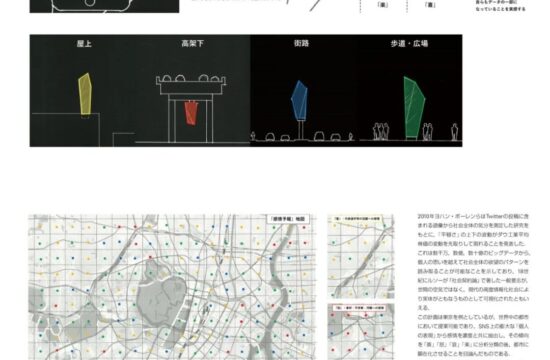The image size is (550, 360).
Task: Click the 「喜」 label at top
Action: [430, 5]
